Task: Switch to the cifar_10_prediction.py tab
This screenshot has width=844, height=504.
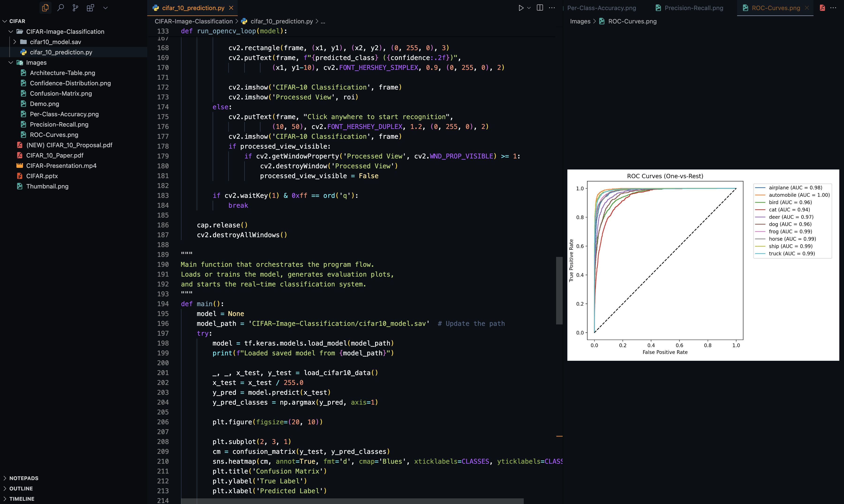Action: pos(192,8)
